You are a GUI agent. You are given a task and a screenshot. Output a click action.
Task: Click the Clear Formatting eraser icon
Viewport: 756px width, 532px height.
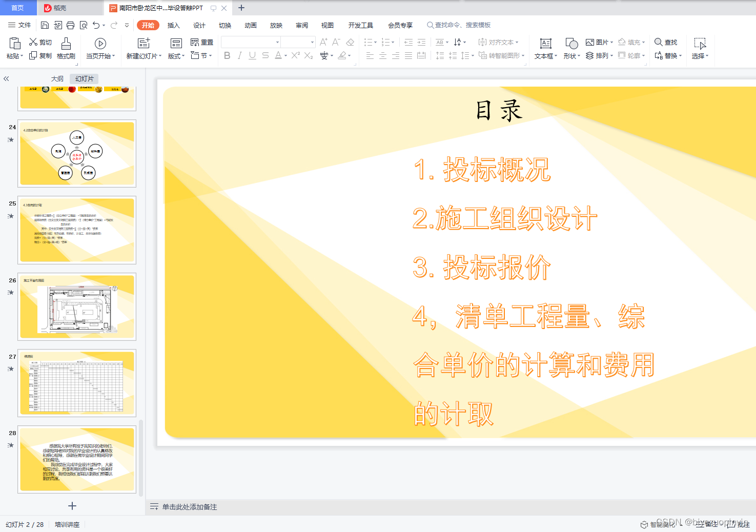click(350, 42)
